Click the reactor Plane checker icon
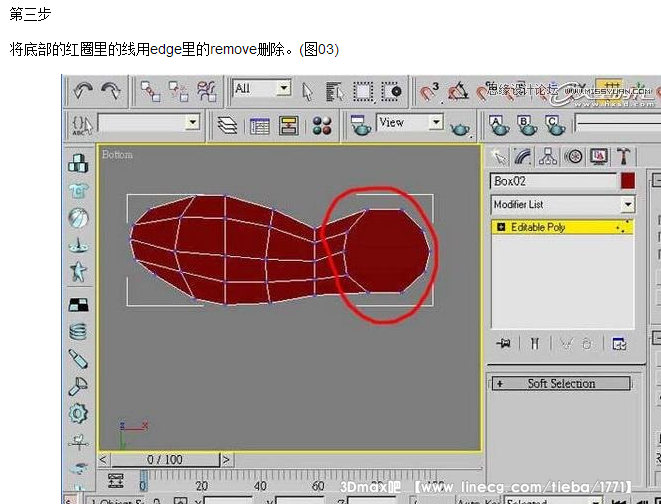The width and height of the screenshot is (661, 504). pyautogui.click(x=78, y=305)
